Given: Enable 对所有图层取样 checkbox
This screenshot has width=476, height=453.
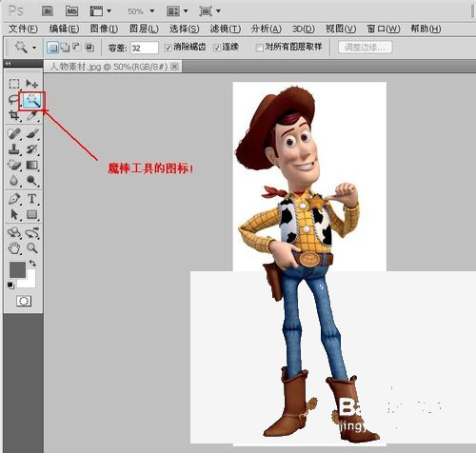Looking at the screenshot, I should 260,48.
